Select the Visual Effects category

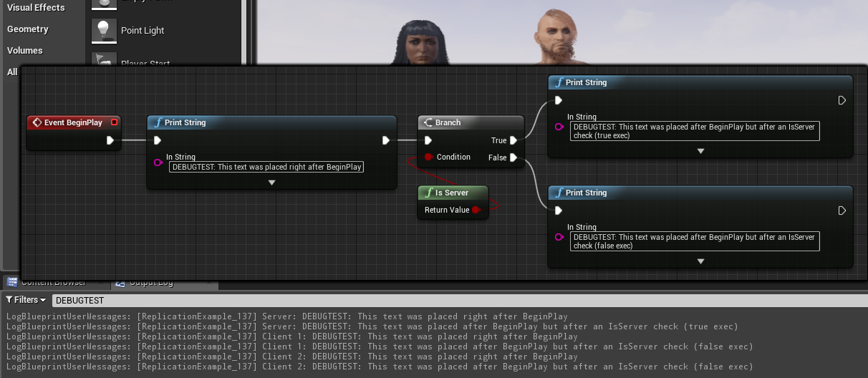(x=36, y=8)
